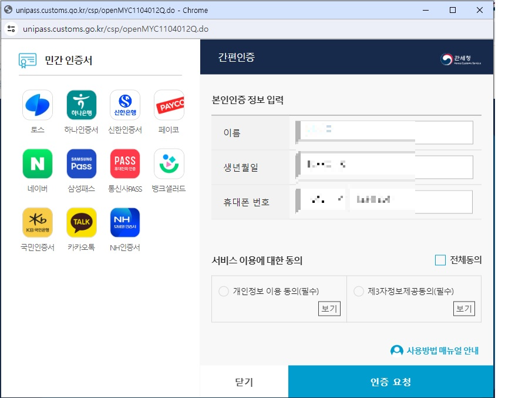Click the user guide headset icon
The height and width of the screenshot is (398, 532).
point(396,350)
